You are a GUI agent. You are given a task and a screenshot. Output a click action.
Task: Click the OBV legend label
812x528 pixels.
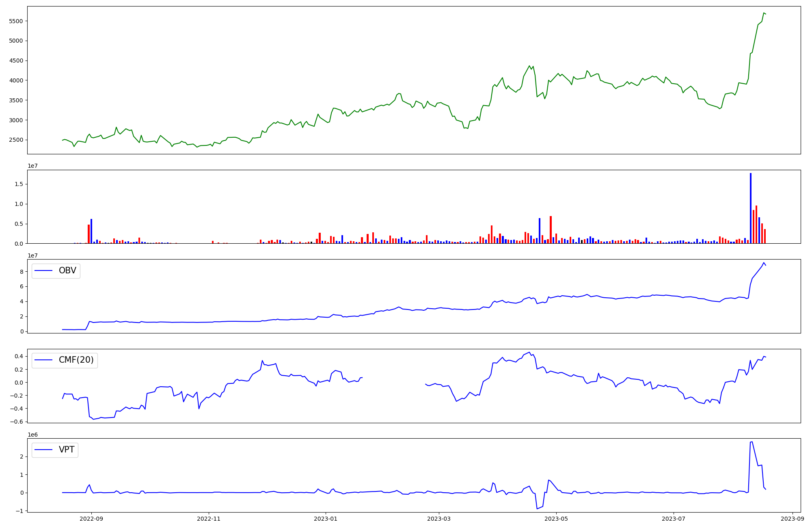coord(67,270)
